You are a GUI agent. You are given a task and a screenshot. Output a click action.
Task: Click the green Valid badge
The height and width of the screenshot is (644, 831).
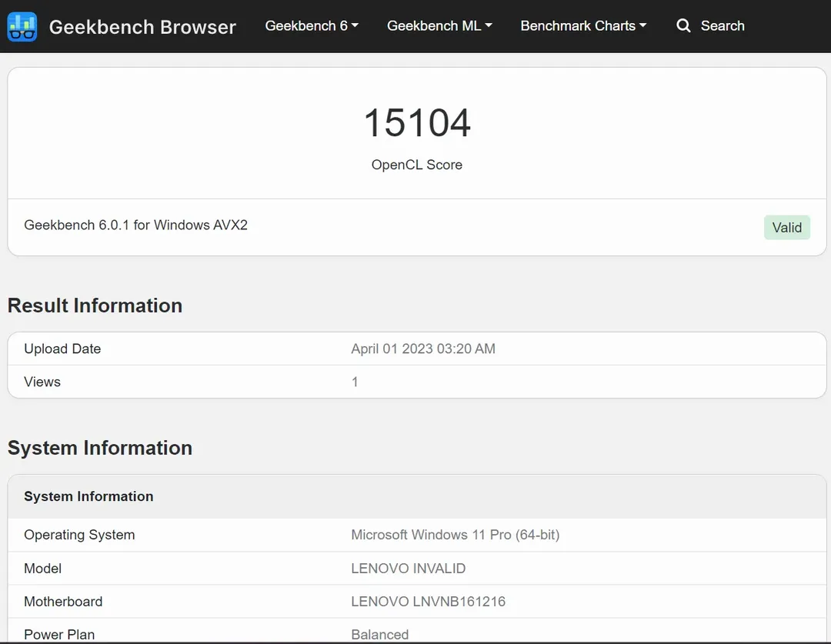tap(786, 228)
